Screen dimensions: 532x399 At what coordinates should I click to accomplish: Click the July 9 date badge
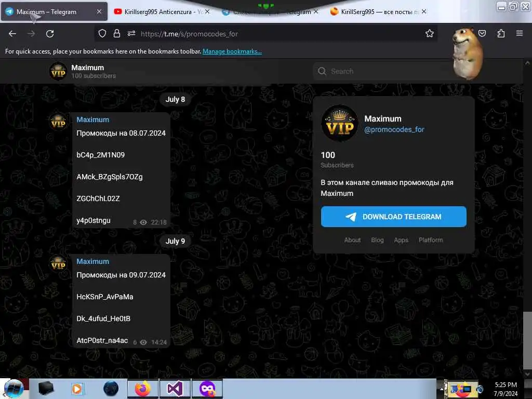[x=175, y=241]
